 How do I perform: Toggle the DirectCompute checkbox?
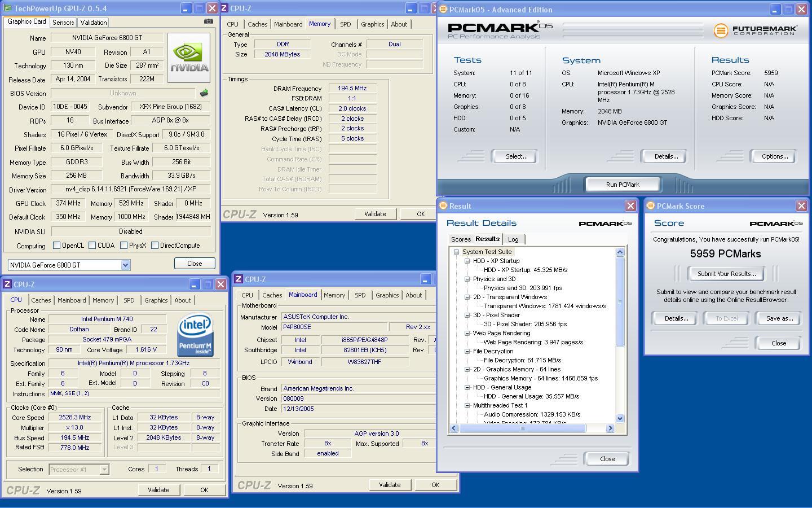[x=155, y=246]
